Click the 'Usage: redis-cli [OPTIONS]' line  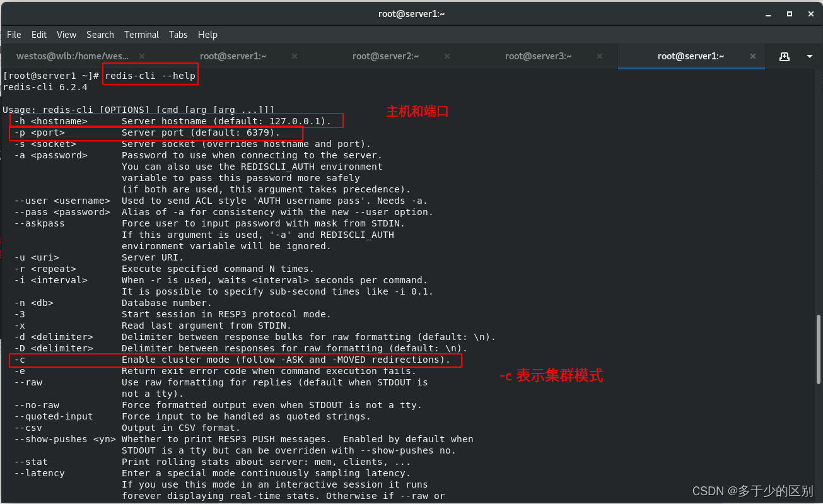point(139,110)
